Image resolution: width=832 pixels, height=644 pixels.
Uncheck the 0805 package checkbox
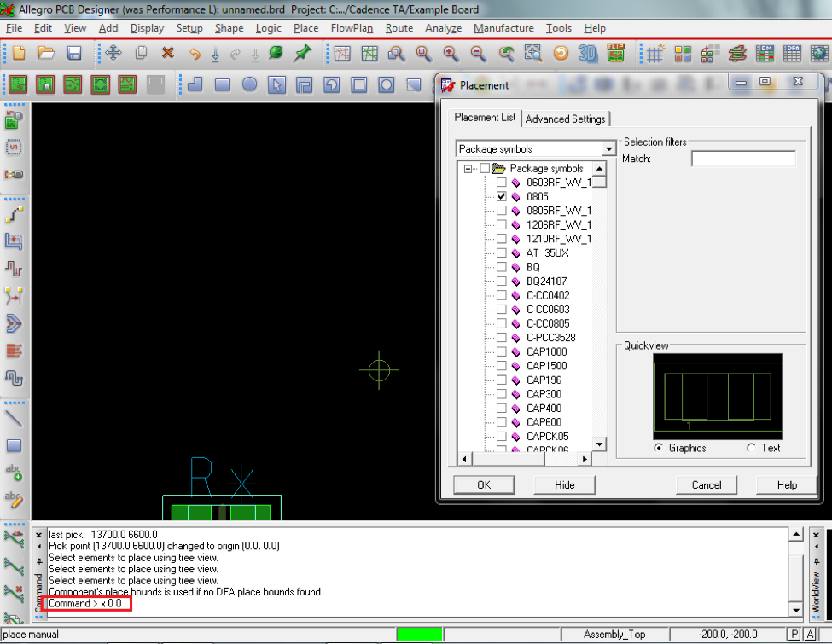502,196
